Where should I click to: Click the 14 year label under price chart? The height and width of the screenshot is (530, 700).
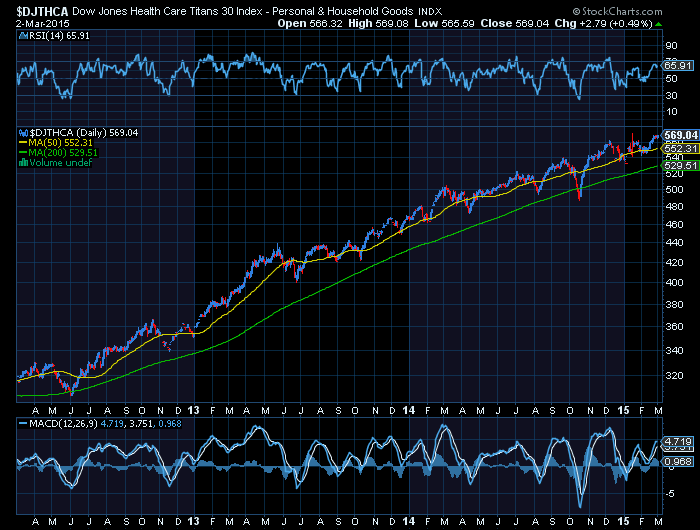pos(408,410)
